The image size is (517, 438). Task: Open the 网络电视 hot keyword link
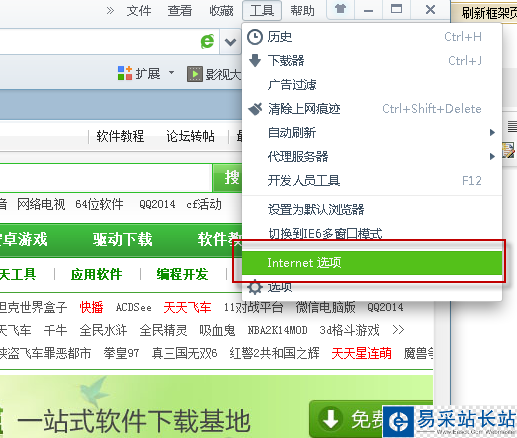pos(41,204)
